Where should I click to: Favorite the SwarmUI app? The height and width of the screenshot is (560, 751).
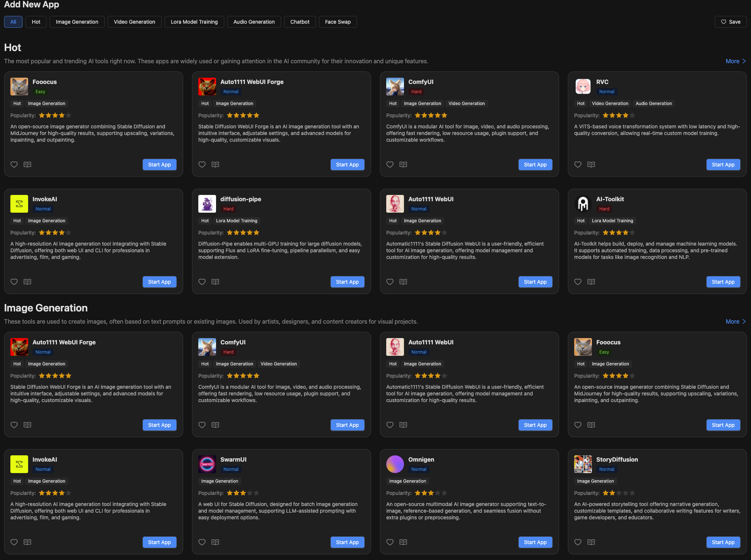tap(202, 542)
